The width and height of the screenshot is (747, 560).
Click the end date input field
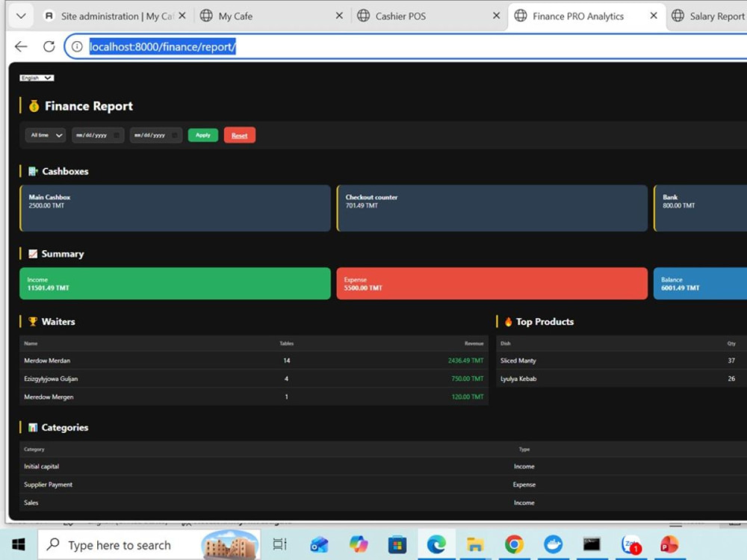point(156,135)
